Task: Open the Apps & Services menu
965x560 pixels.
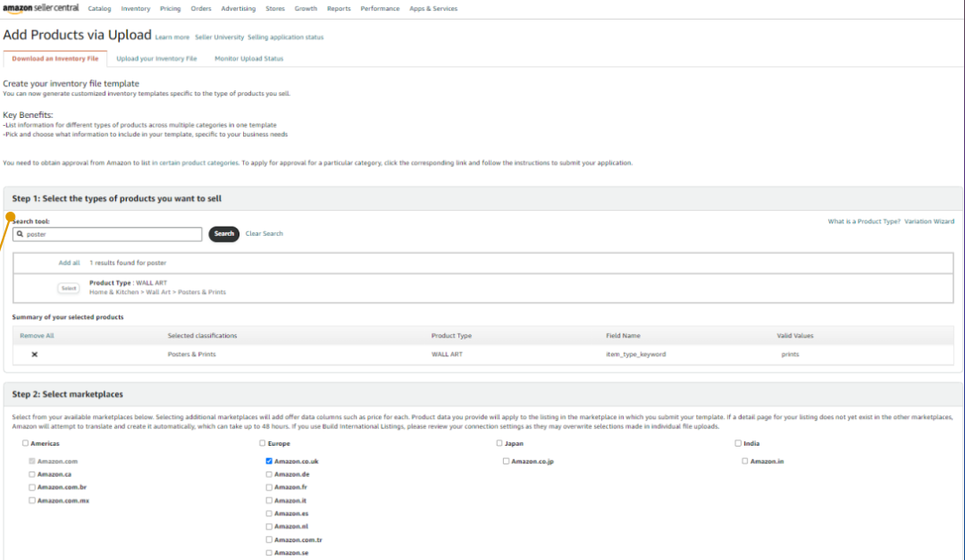Action: 432,9
